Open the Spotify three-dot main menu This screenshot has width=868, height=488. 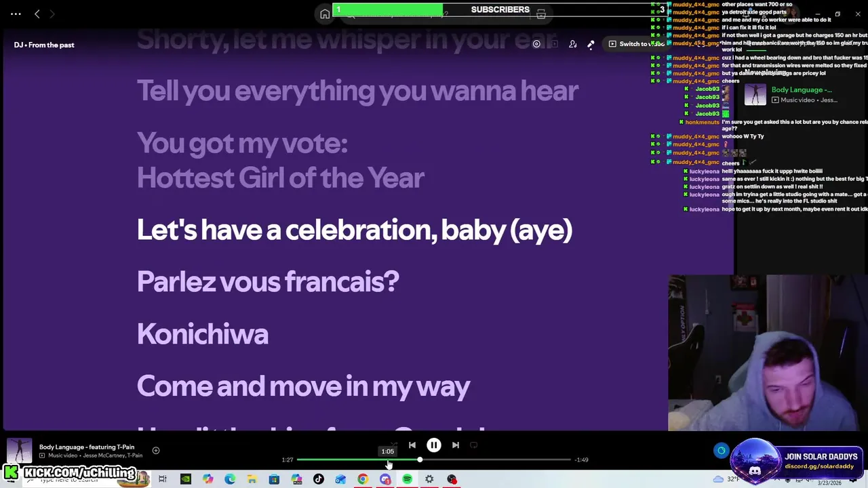(16, 14)
